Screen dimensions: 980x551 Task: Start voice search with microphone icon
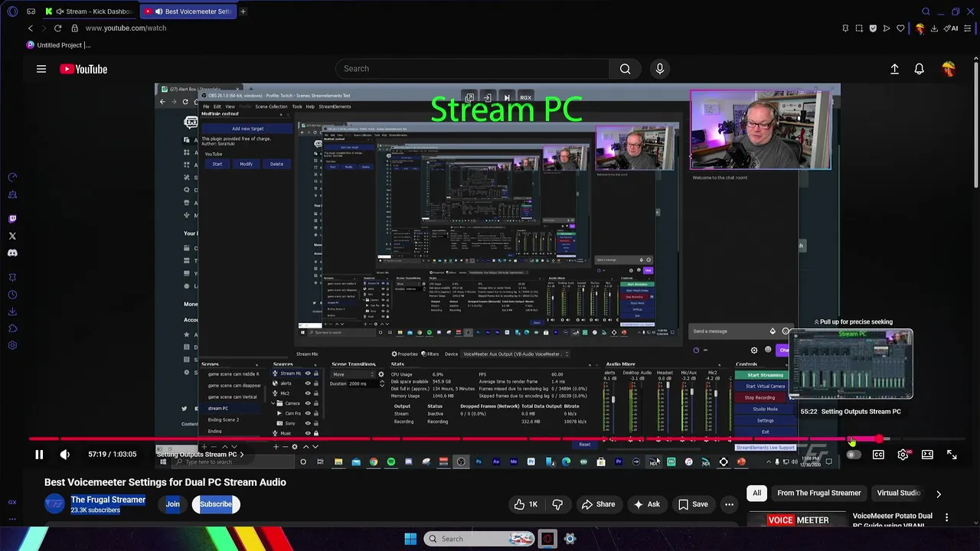pyautogui.click(x=660, y=69)
